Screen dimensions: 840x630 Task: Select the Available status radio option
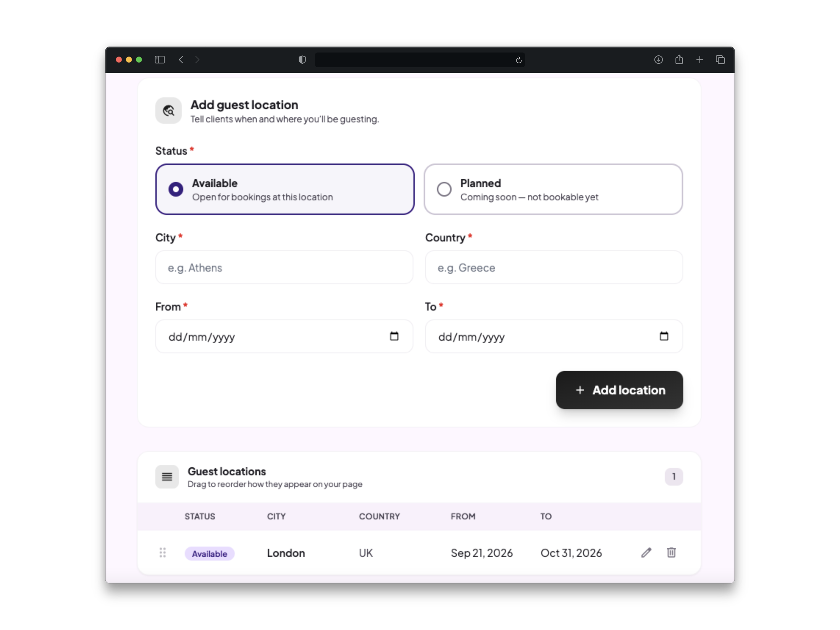pos(285,189)
